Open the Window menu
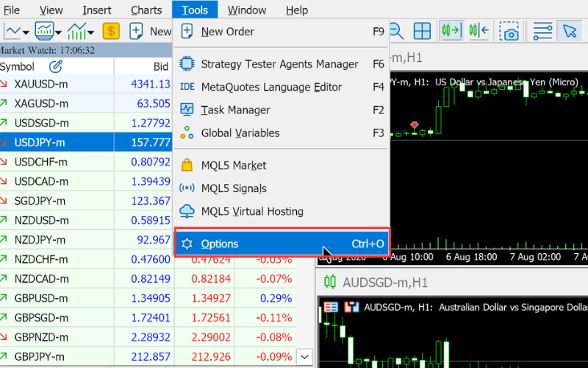This screenshot has width=588, height=368. pyautogui.click(x=247, y=10)
